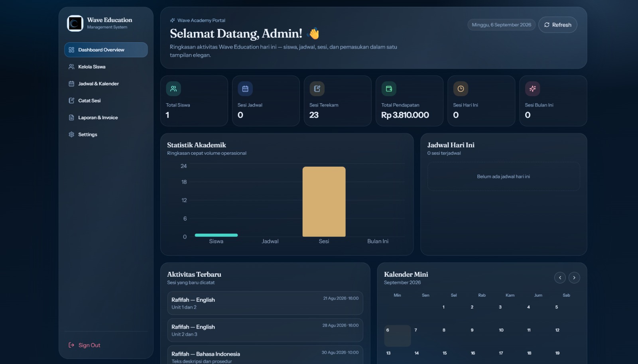The height and width of the screenshot is (364, 638).
Task: Click the Jadwal chart axis label
Action: pyautogui.click(x=270, y=241)
